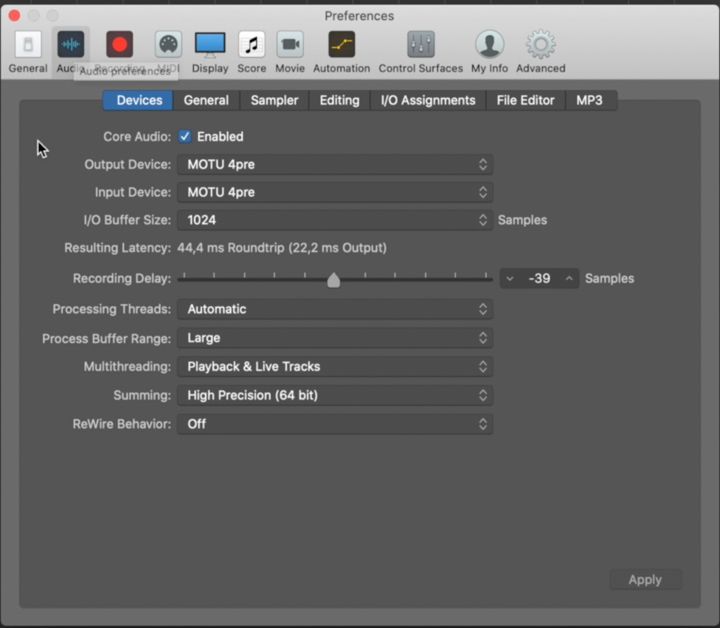Open Display preferences monitor icon

tap(210, 45)
